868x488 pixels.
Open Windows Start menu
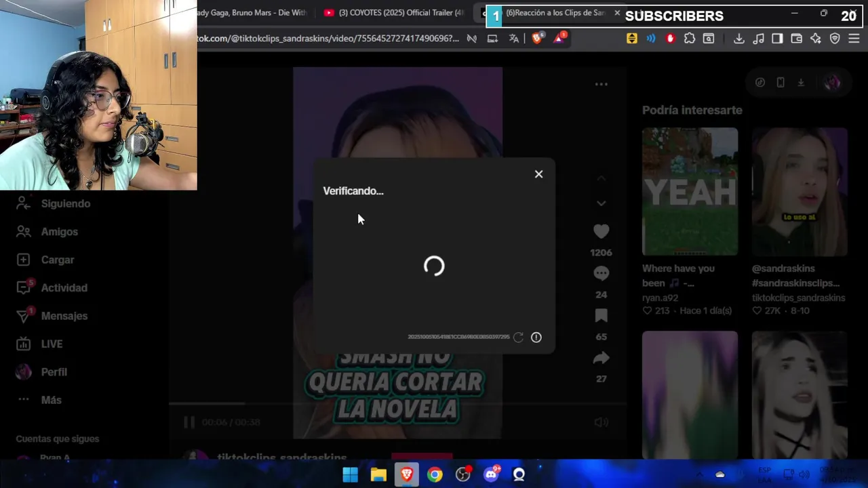click(350, 474)
